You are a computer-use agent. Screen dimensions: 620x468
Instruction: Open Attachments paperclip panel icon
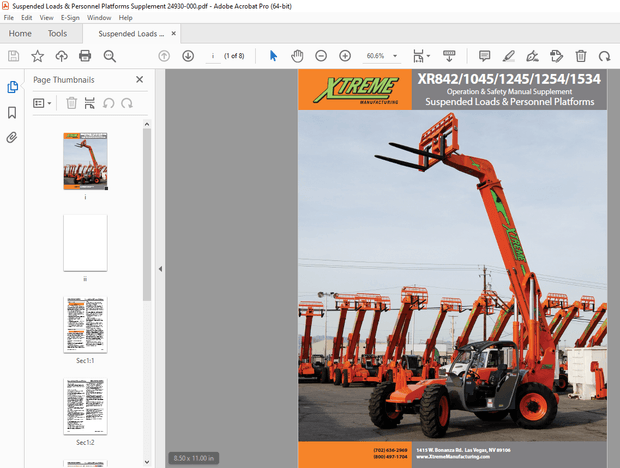[x=12, y=138]
